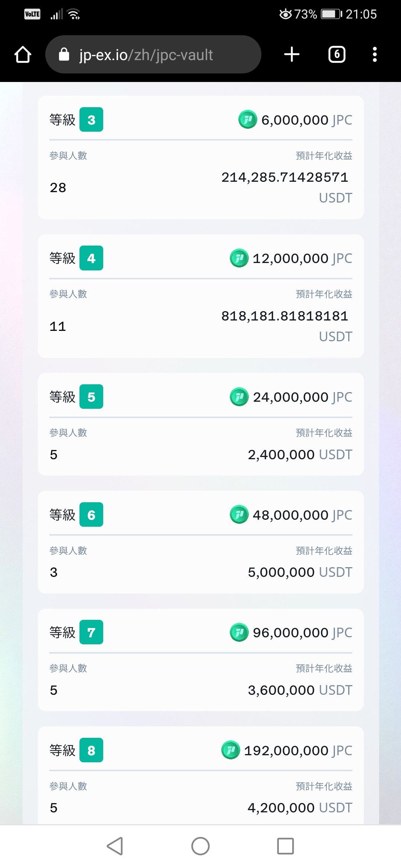This screenshot has height=868, width=401.
Task: Tap the green level 5 badge
Action: 91,397
